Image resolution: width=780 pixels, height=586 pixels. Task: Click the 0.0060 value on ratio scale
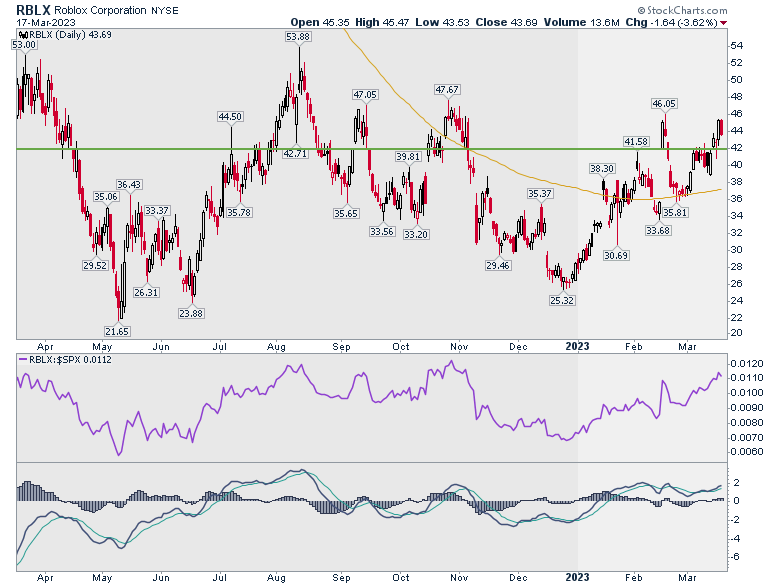coord(747,452)
